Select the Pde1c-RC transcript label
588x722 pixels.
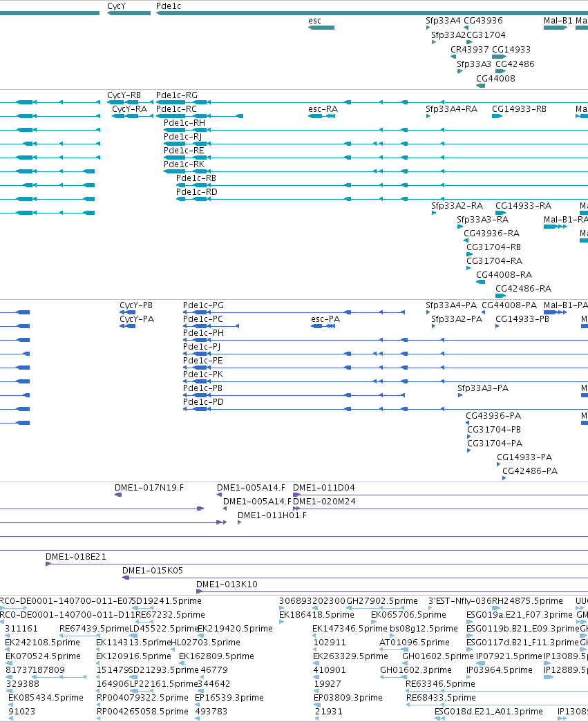pyautogui.click(x=176, y=109)
